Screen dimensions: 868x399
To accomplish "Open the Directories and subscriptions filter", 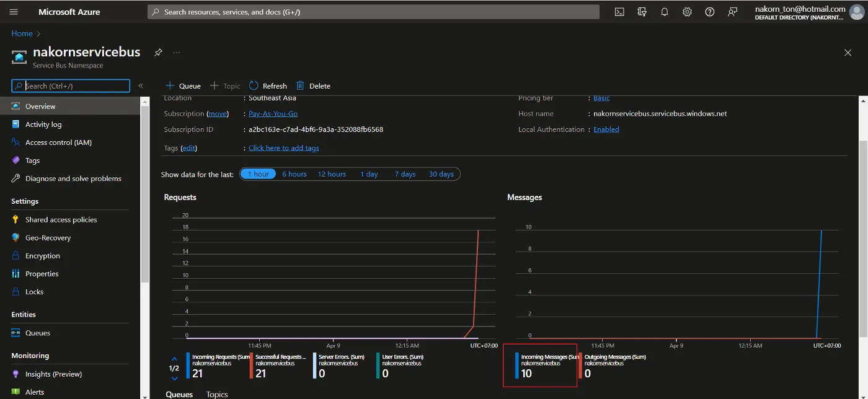I will (642, 12).
